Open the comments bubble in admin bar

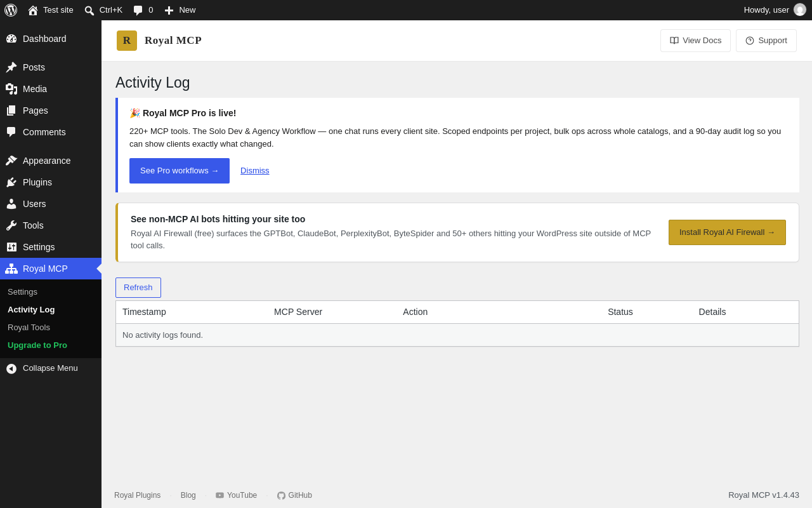(x=138, y=10)
